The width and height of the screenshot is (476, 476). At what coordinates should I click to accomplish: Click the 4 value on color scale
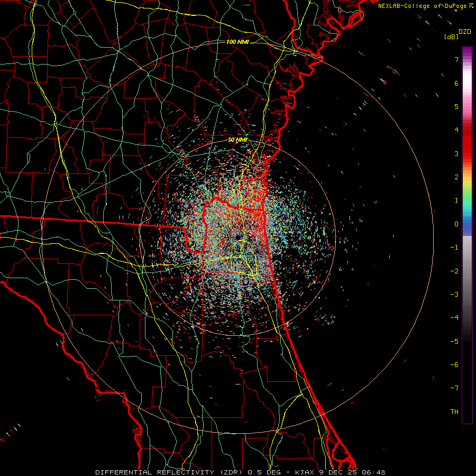pyautogui.click(x=456, y=130)
